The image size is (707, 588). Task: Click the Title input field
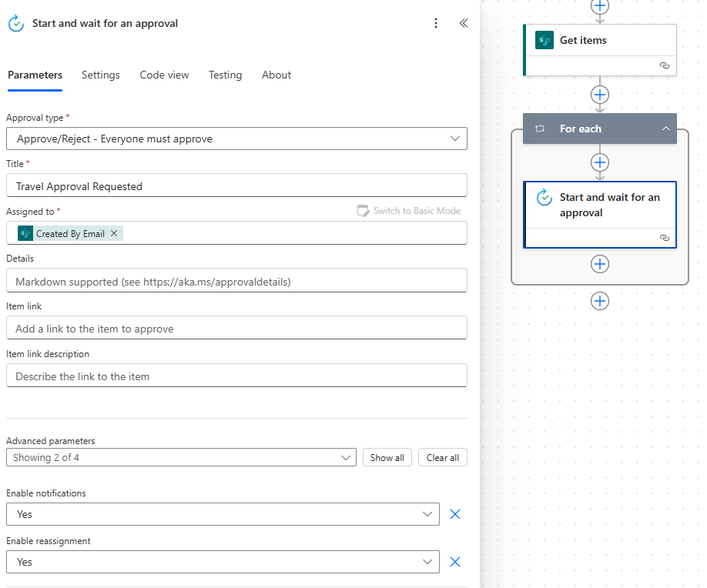click(236, 185)
